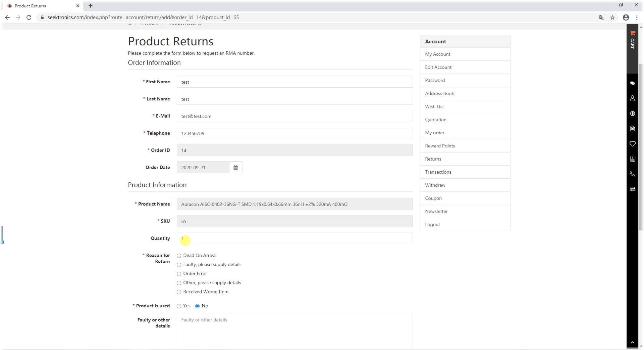
Task: Open the chat bubble icon in sidebar
Action: pyautogui.click(x=632, y=83)
